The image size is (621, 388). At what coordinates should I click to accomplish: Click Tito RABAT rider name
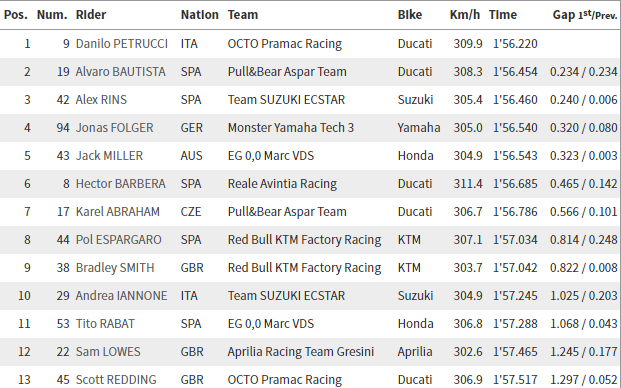(x=105, y=324)
